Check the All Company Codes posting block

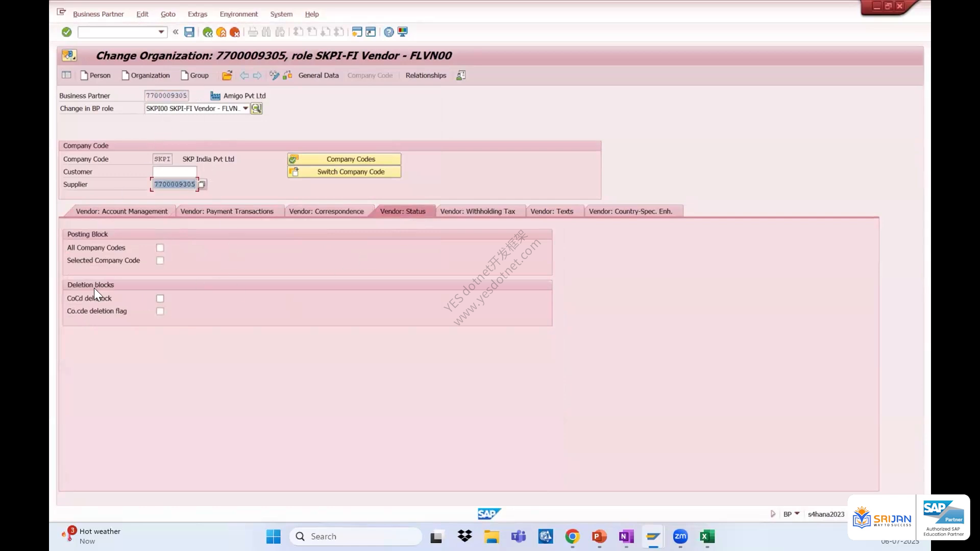click(160, 248)
